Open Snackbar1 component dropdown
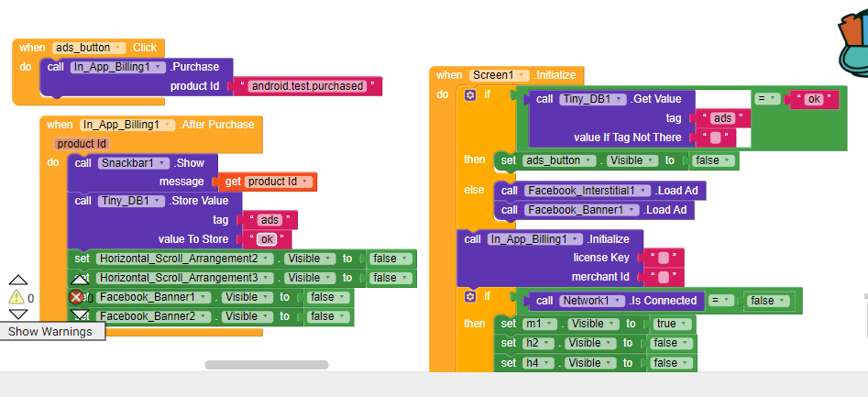The width and height of the screenshot is (868, 397). pyautogui.click(x=134, y=163)
